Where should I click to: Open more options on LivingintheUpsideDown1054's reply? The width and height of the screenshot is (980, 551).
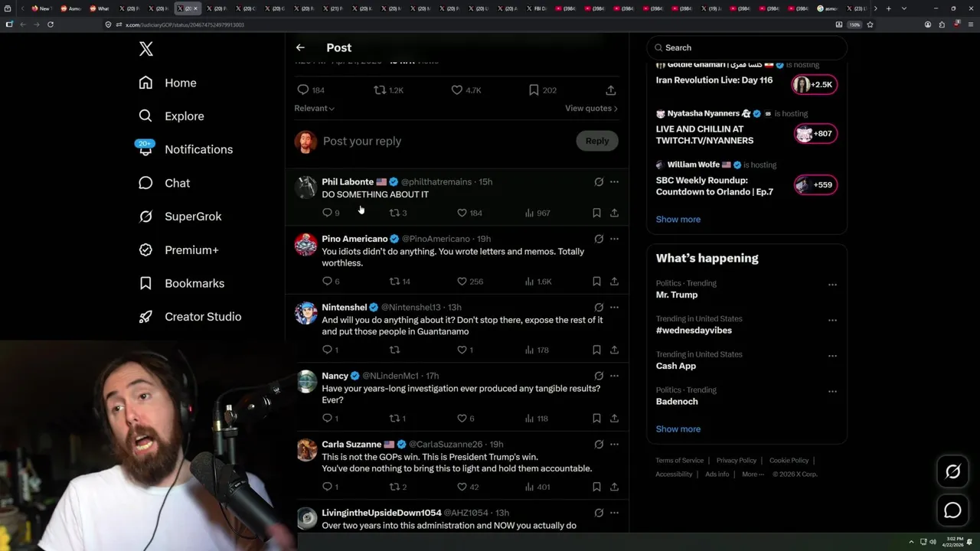click(614, 513)
